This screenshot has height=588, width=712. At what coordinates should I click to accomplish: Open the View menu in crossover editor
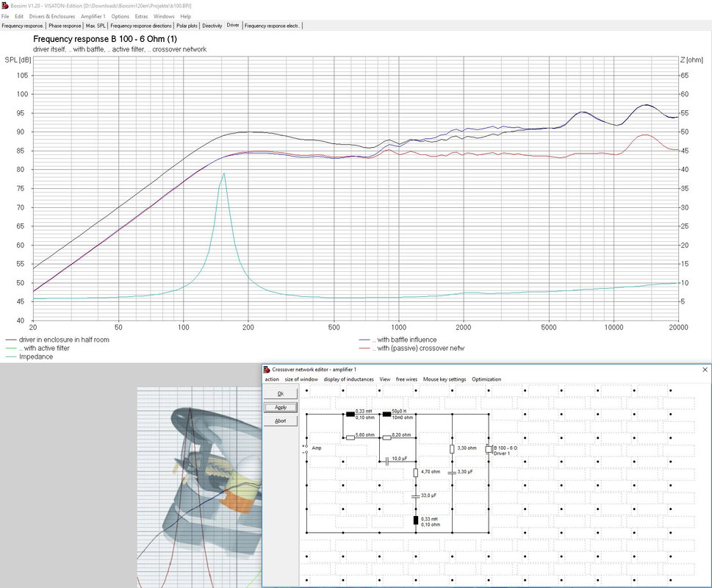(x=385, y=379)
